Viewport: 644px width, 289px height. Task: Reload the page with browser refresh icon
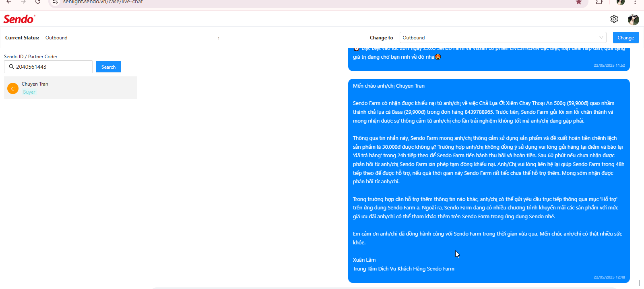tap(38, 2)
